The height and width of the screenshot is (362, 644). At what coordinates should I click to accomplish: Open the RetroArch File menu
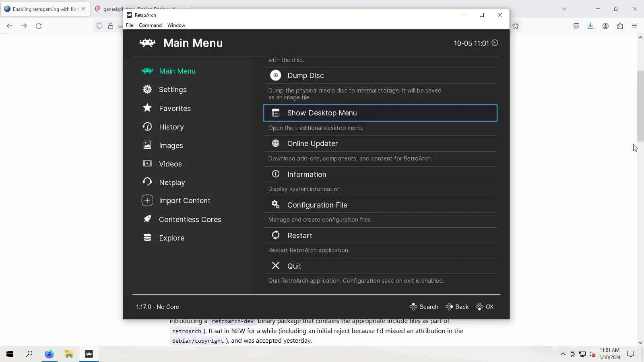pos(130,25)
